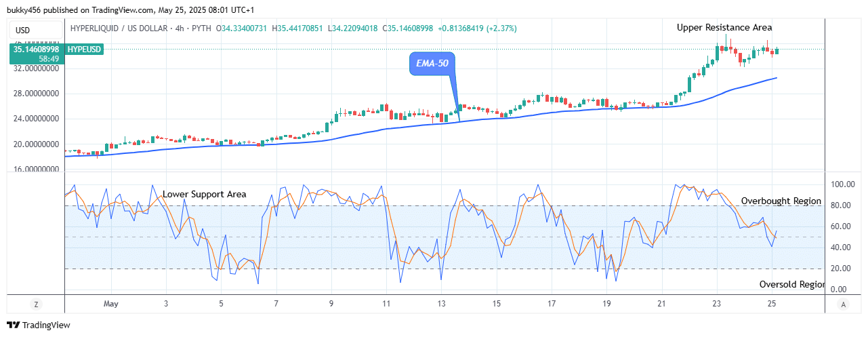The height and width of the screenshot is (337, 868).
Task: Click the Oversold Region label
Action: pyautogui.click(x=792, y=284)
